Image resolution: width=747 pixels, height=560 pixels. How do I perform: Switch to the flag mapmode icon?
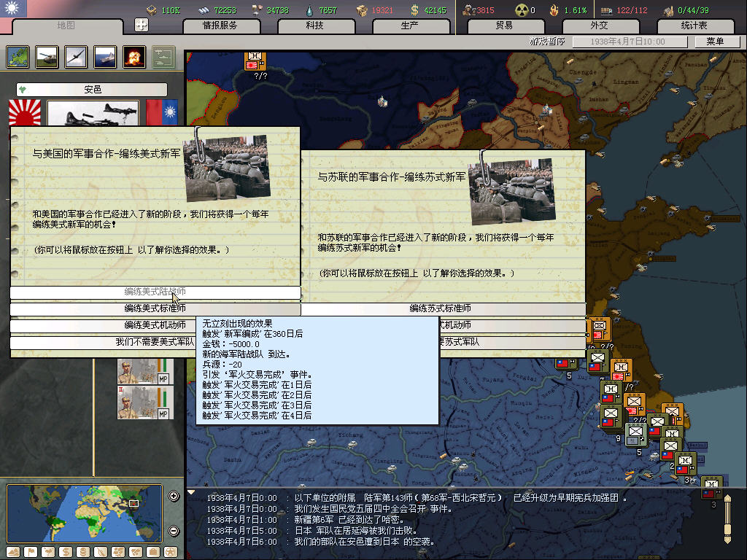(x=31, y=552)
